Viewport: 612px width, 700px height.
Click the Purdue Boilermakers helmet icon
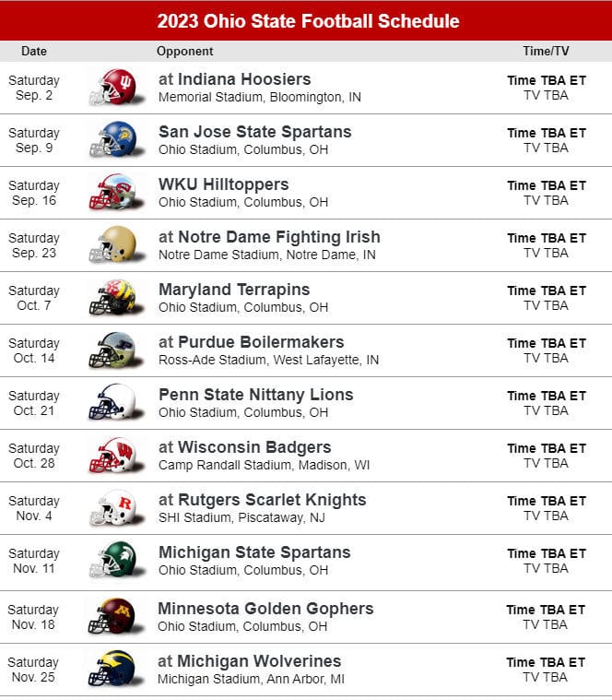click(x=113, y=350)
